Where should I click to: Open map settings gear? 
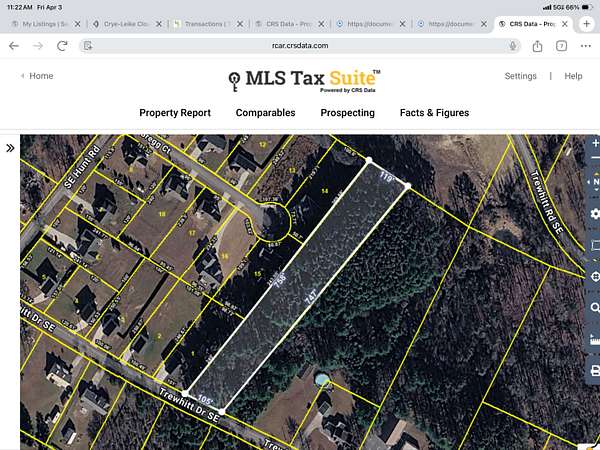click(x=595, y=214)
